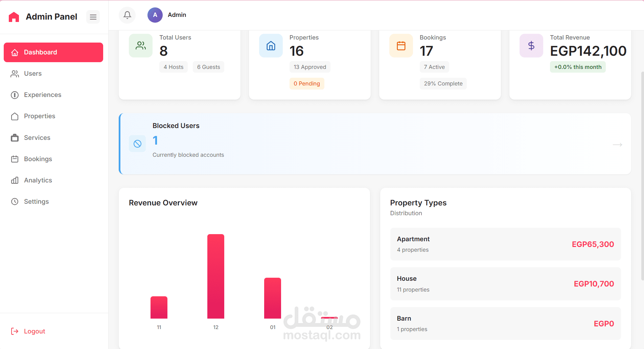Click the month 11 revenue bar
The height and width of the screenshot is (349, 644).
tap(159, 307)
